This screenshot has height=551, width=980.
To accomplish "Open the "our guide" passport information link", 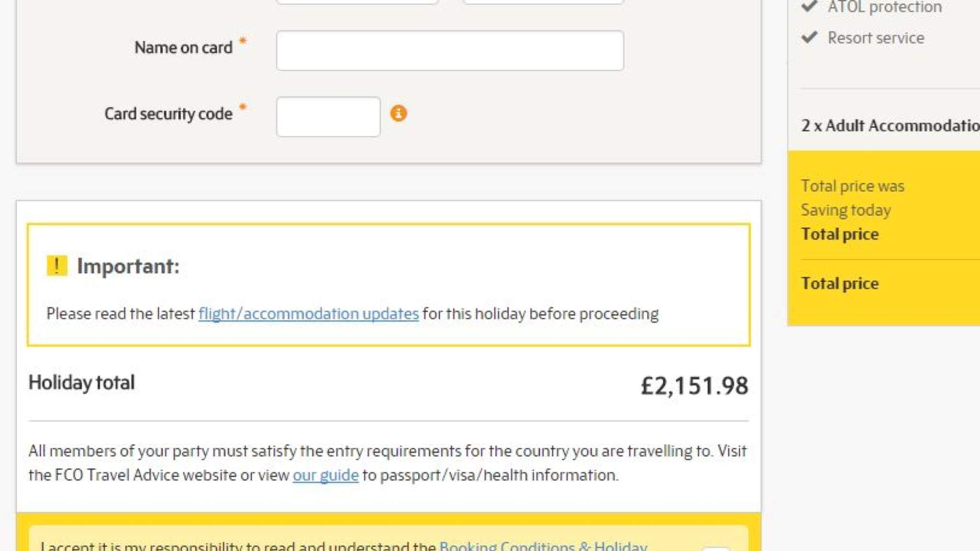I will tap(325, 475).
